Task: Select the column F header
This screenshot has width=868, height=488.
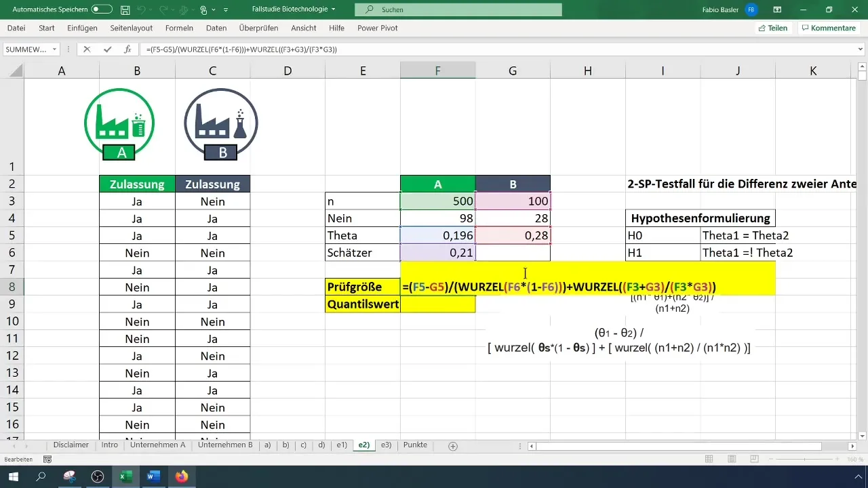Action: pyautogui.click(x=437, y=71)
